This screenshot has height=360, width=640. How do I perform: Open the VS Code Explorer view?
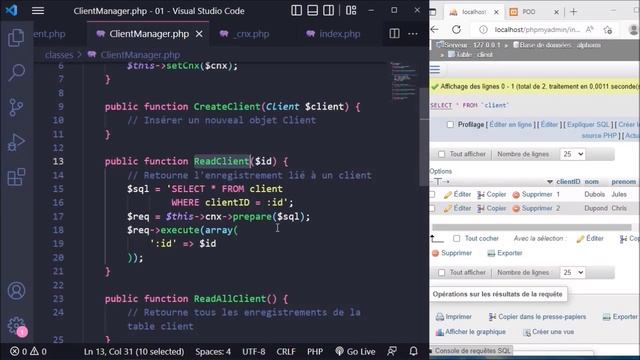tap(16, 38)
